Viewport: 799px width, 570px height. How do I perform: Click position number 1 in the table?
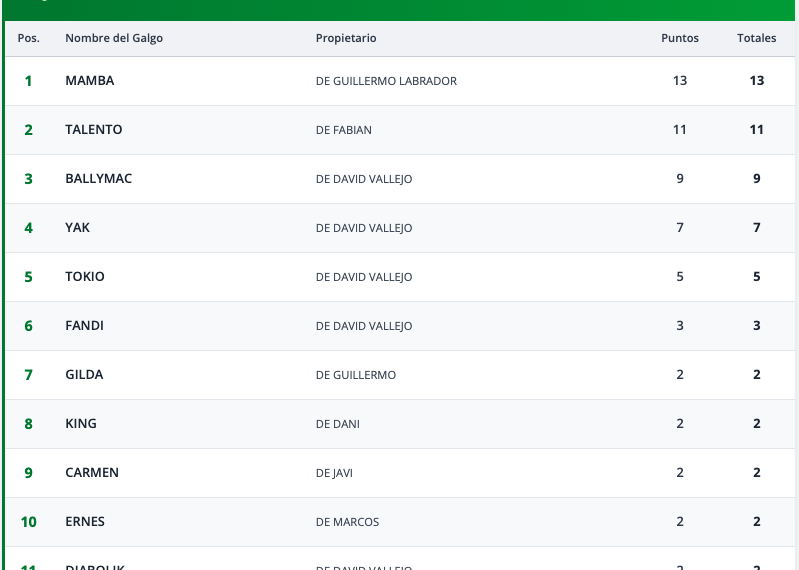pos(28,81)
